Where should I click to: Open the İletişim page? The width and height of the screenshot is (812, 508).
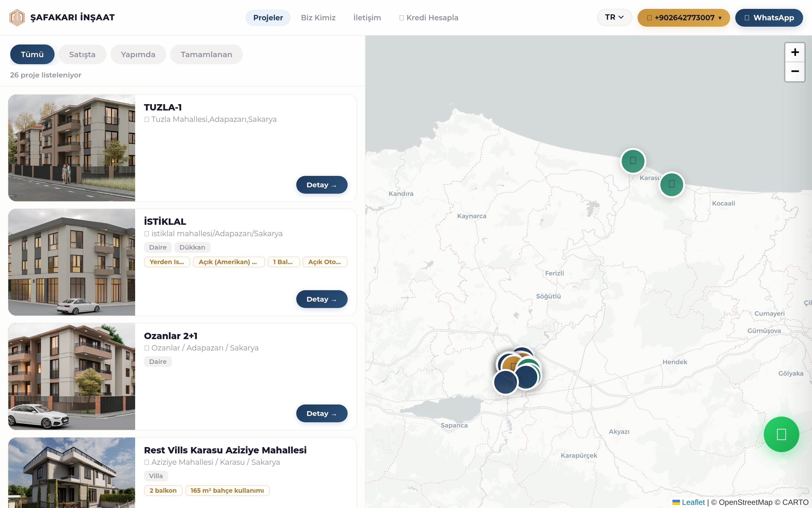pos(367,18)
